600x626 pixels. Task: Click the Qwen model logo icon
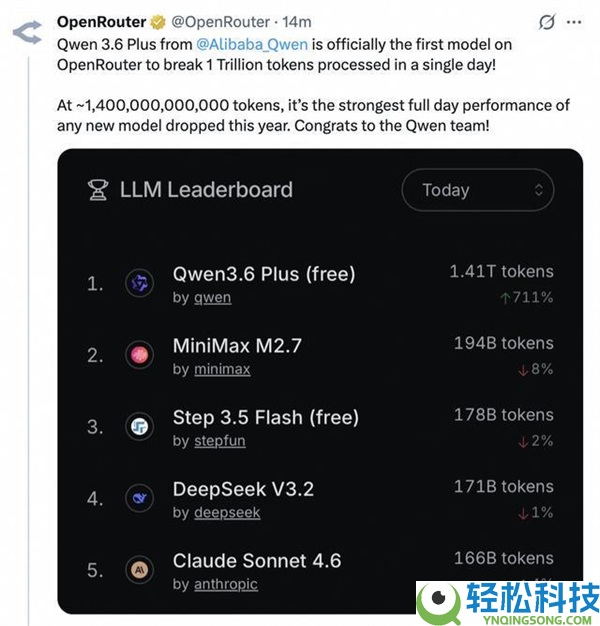coord(139,284)
